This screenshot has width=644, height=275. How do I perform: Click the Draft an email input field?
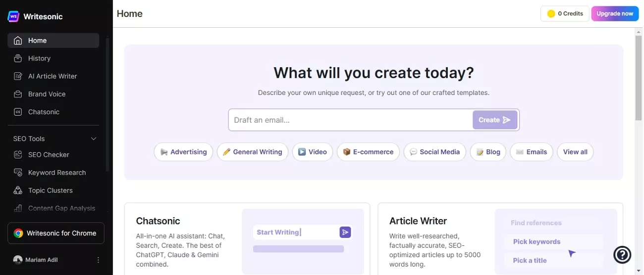350,120
